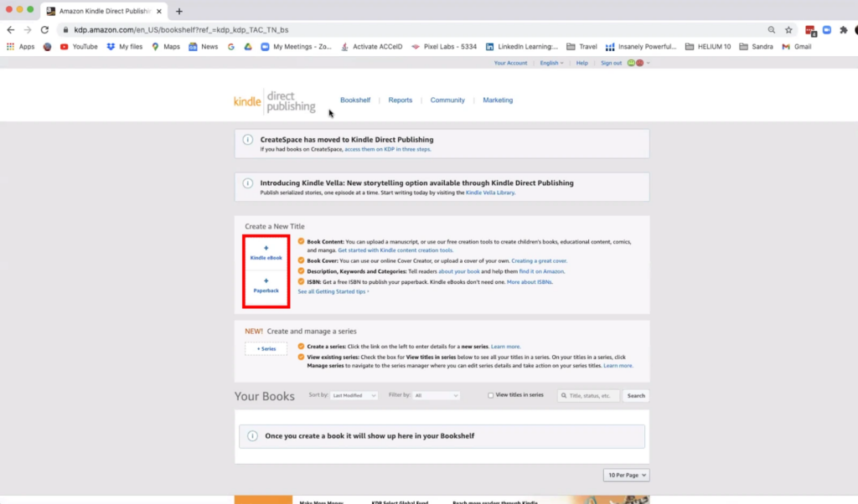
Task: Open the Google G bookmark icon
Action: click(231, 46)
